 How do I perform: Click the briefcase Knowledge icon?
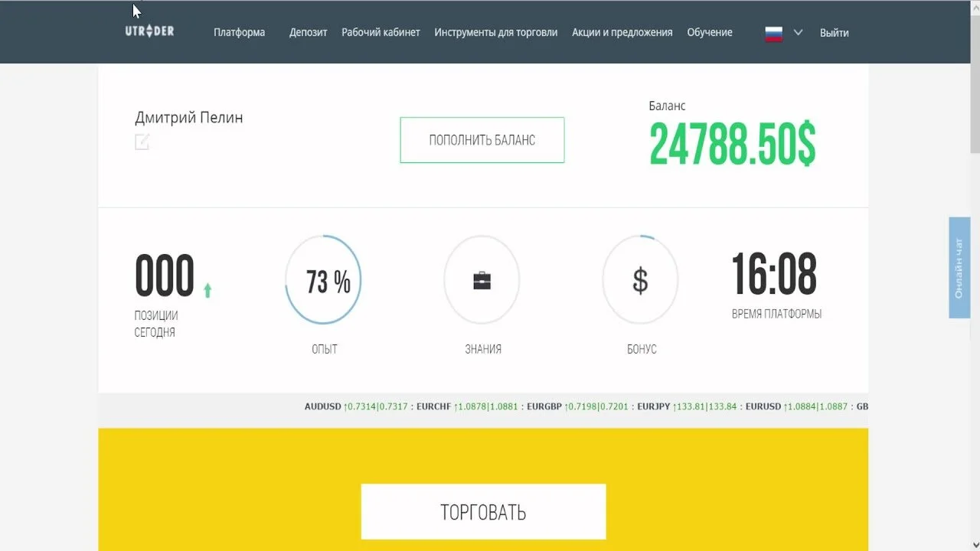pyautogui.click(x=482, y=280)
